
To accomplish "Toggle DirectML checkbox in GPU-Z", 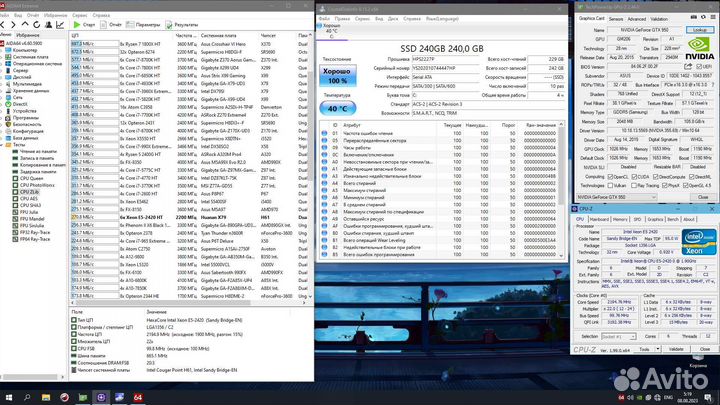I will 692,177.
